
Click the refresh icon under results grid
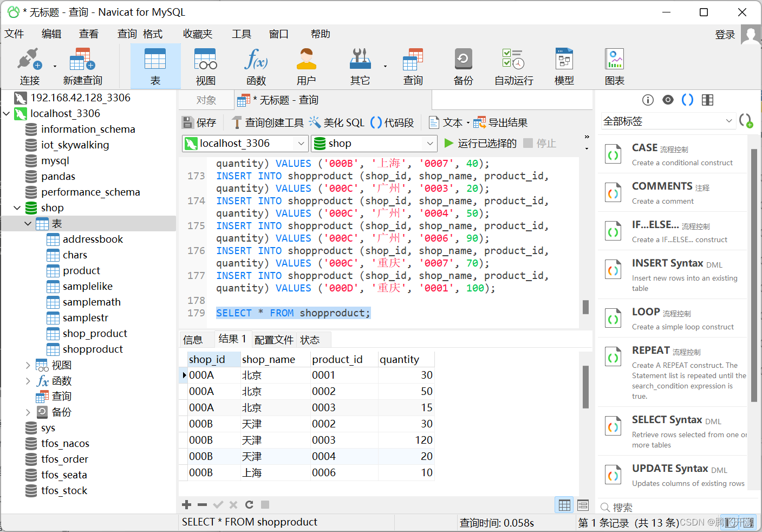click(249, 505)
